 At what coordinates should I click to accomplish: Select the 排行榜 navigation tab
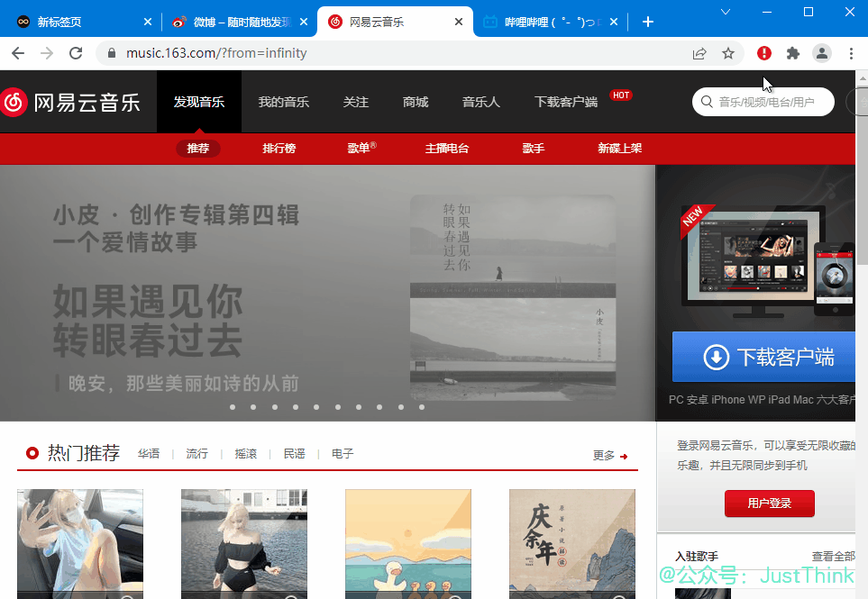point(279,148)
